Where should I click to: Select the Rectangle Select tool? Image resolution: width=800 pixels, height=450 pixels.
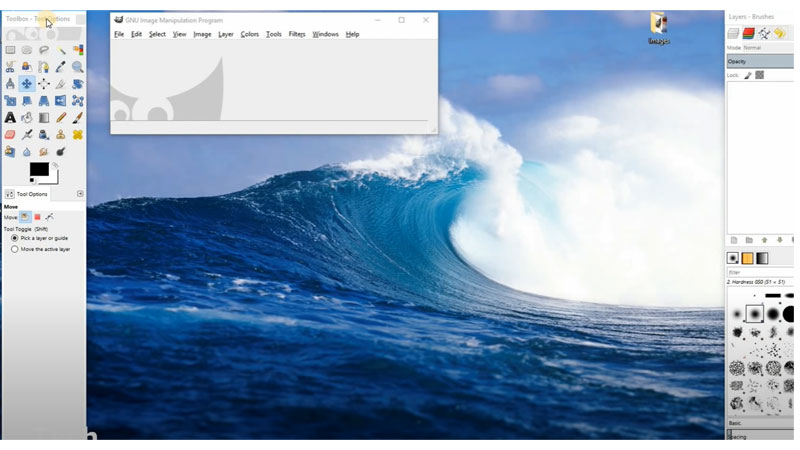[x=10, y=50]
